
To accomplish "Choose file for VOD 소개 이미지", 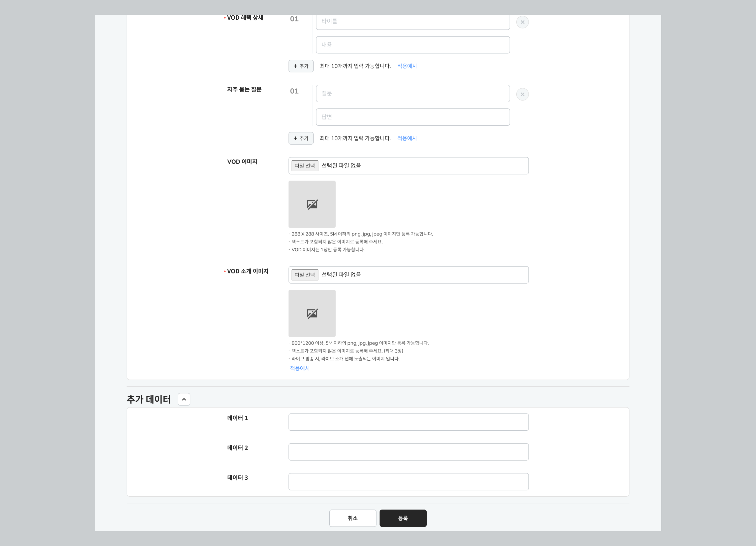I will click(305, 275).
